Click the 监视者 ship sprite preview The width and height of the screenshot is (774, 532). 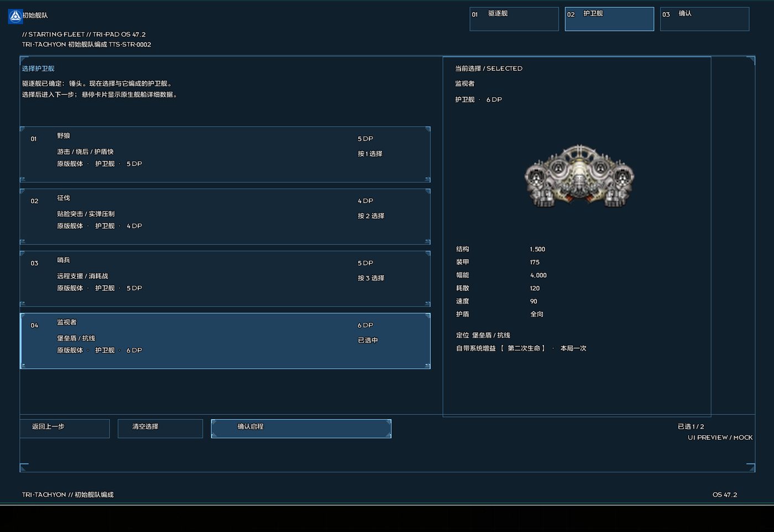coord(579,176)
